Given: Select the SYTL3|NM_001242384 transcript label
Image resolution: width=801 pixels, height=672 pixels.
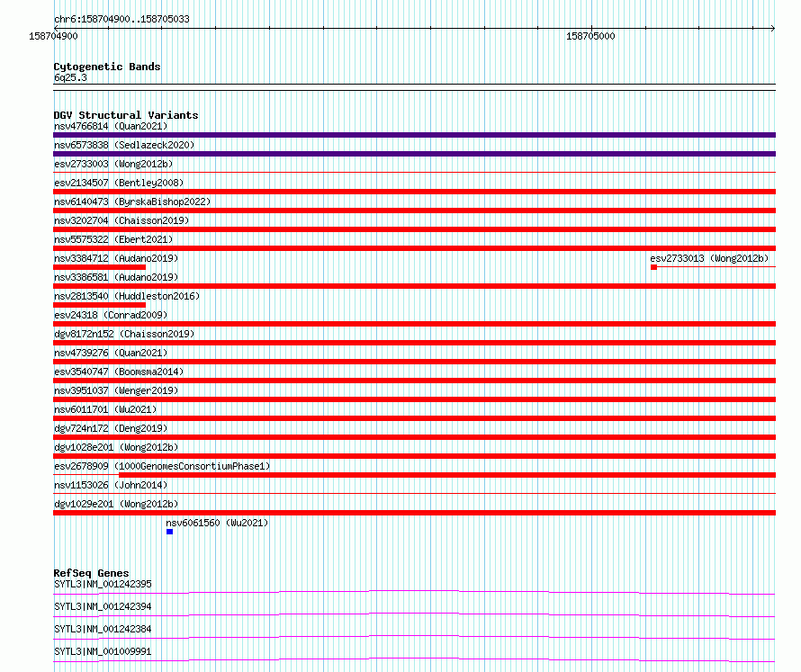Looking at the screenshot, I should coord(103,629).
